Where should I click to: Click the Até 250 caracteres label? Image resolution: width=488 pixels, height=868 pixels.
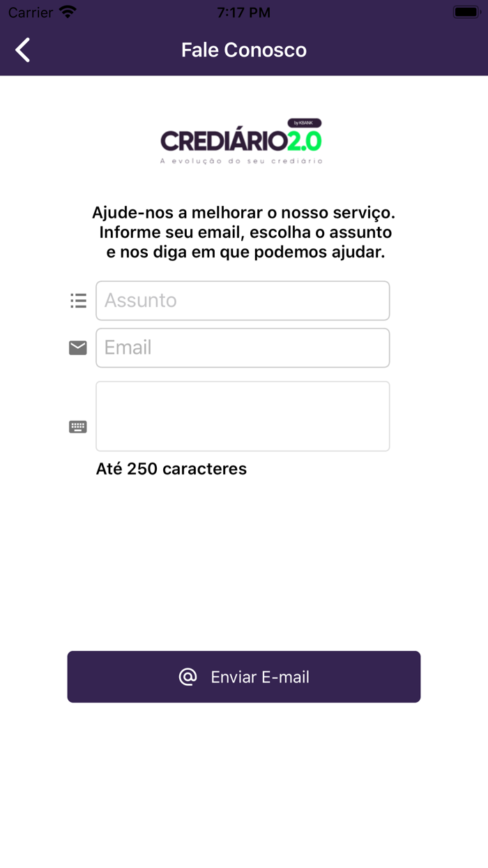[x=171, y=469]
